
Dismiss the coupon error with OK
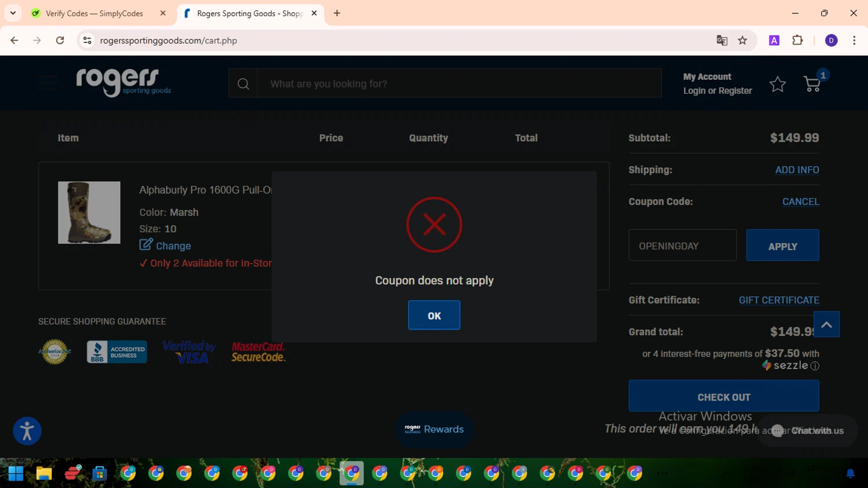click(x=434, y=315)
